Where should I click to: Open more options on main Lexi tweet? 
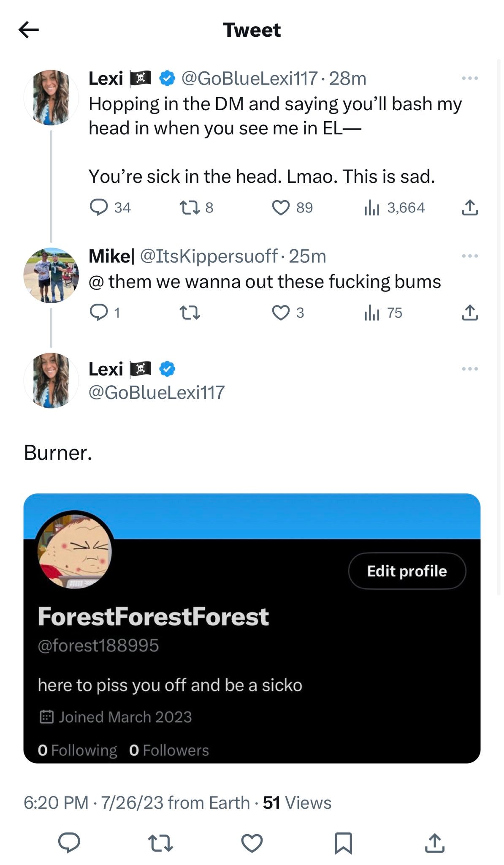[x=469, y=369]
